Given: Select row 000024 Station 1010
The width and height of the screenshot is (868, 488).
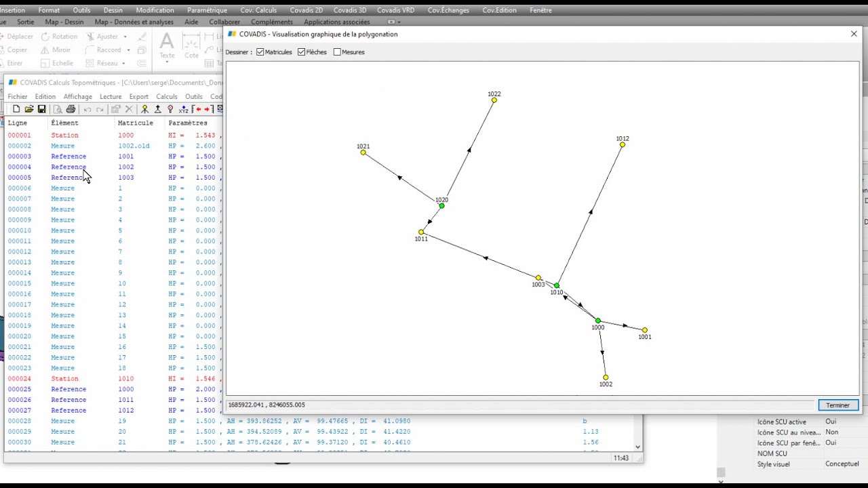Looking at the screenshot, I should point(113,378).
